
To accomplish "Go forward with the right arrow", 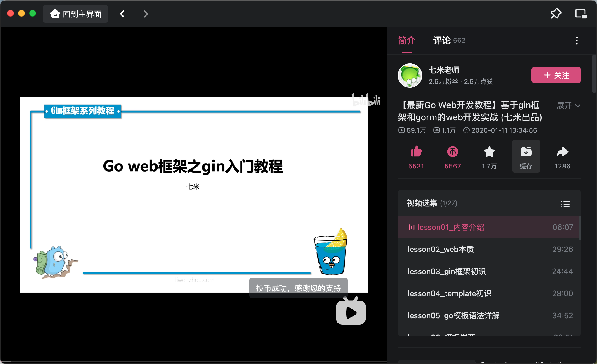I will [x=146, y=14].
